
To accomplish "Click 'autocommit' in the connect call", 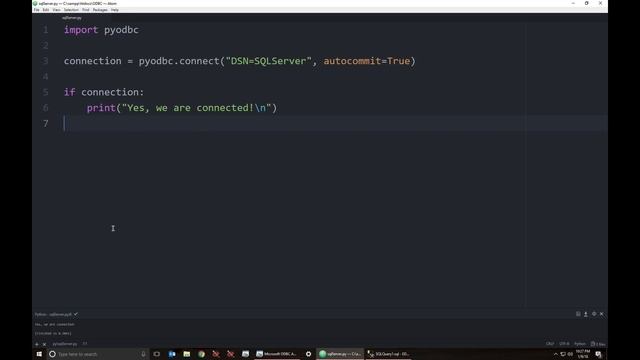I will click(352, 61).
